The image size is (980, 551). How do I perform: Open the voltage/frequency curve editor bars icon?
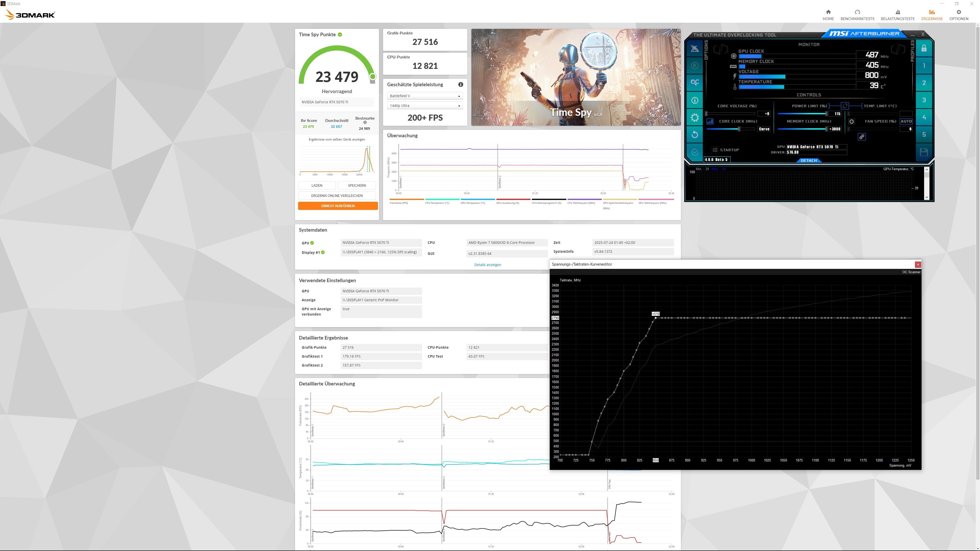pyautogui.click(x=710, y=121)
